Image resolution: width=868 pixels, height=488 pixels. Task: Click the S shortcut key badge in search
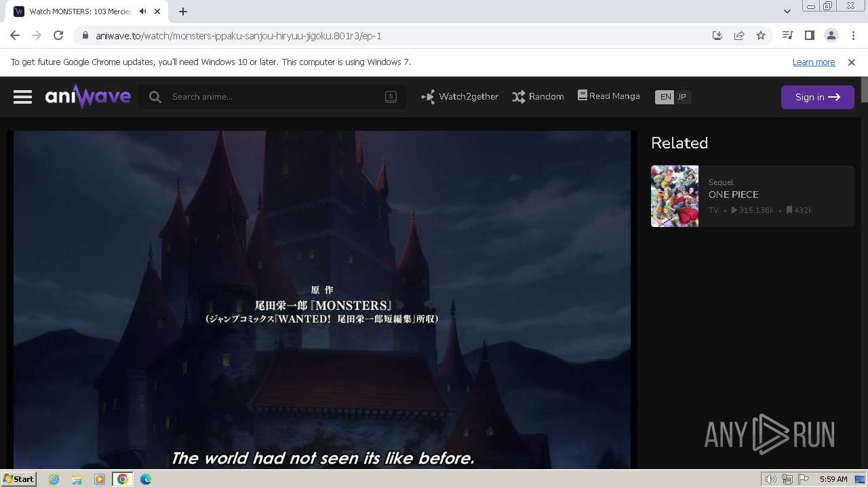pos(391,96)
